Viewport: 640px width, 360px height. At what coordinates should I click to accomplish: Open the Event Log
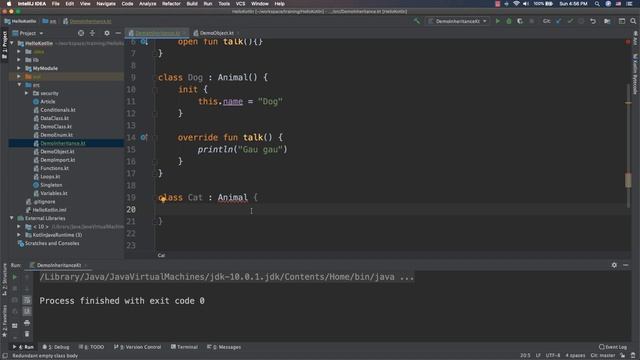click(x=612, y=347)
